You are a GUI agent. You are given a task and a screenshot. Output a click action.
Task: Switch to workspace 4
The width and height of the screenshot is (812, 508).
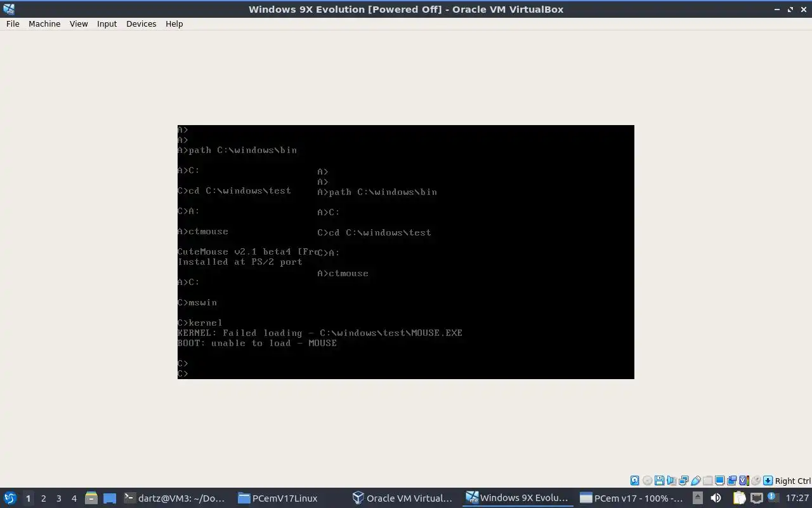pyautogui.click(x=74, y=498)
